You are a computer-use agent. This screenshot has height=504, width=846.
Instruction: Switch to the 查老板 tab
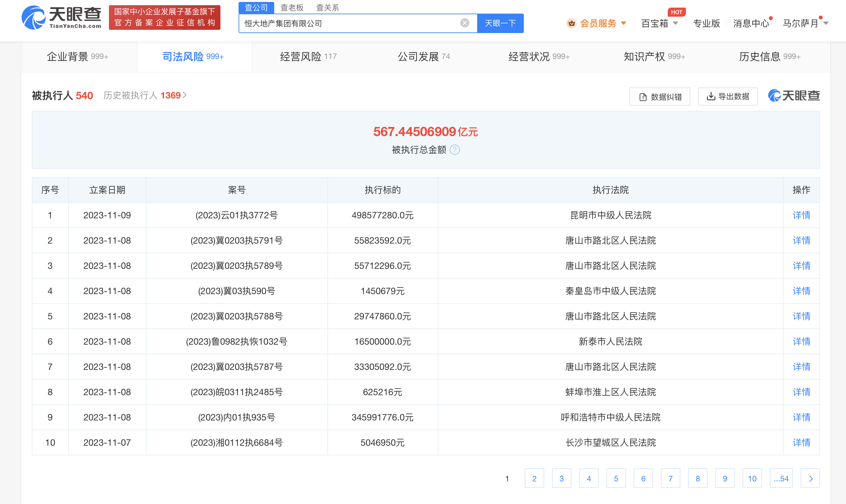292,7
